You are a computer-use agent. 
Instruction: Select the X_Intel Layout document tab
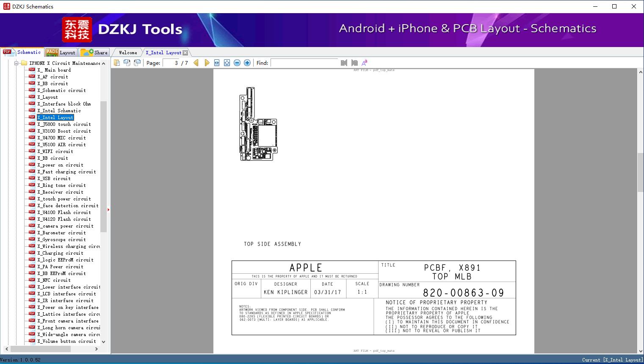click(163, 53)
